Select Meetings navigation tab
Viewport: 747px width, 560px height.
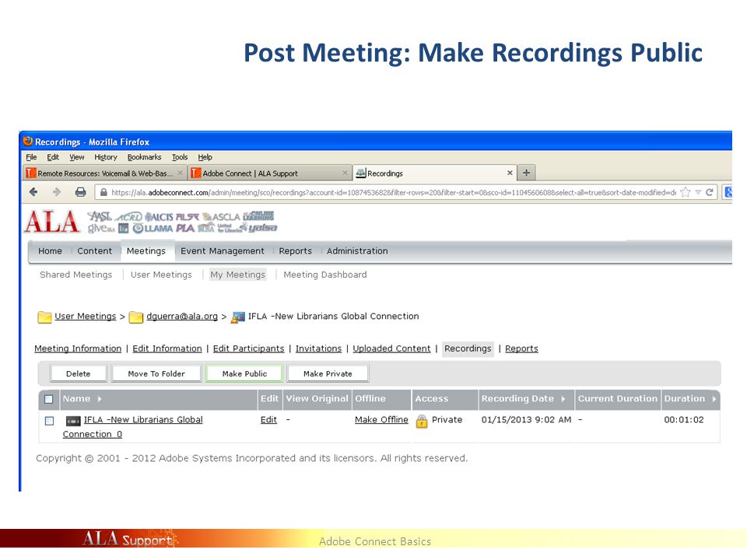click(x=146, y=251)
